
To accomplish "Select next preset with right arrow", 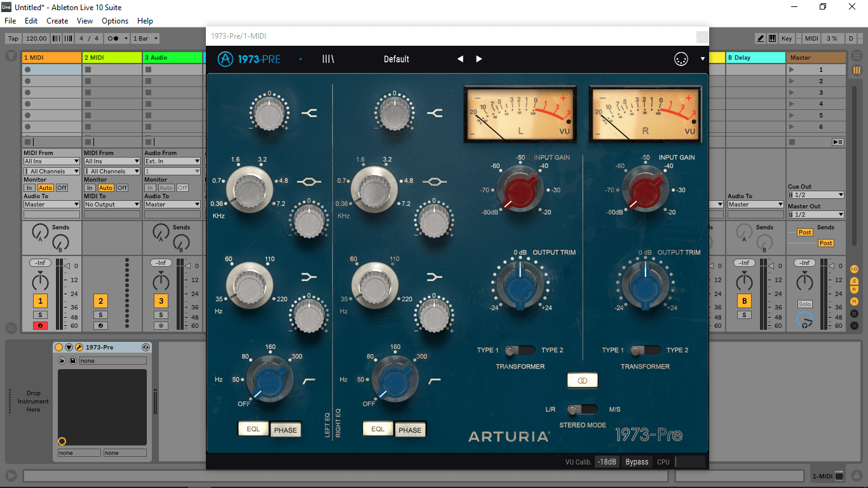I will tap(479, 59).
